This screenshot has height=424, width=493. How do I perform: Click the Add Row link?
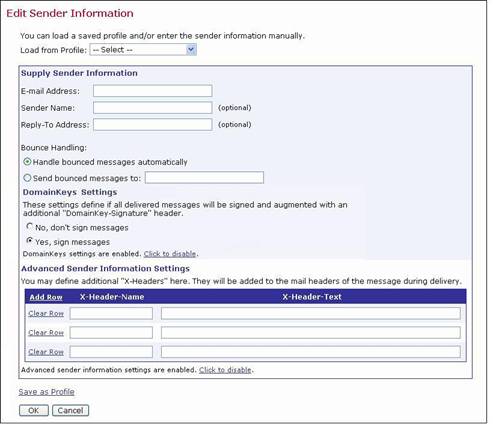pyautogui.click(x=46, y=297)
